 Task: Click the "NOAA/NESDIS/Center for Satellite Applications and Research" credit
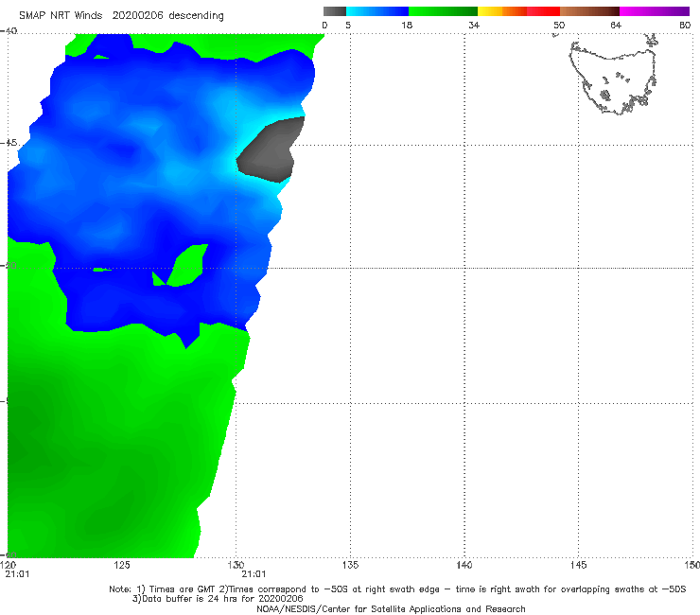[391, 608]
